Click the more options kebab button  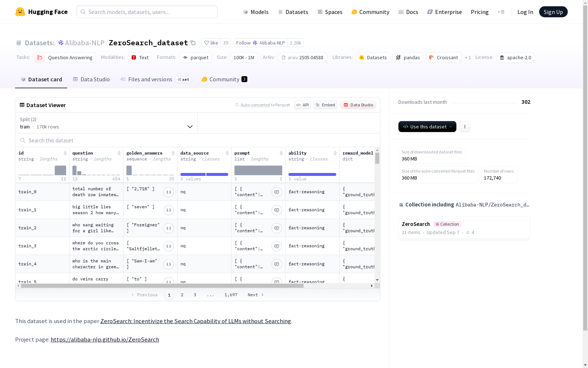click(x=465, y=127)
